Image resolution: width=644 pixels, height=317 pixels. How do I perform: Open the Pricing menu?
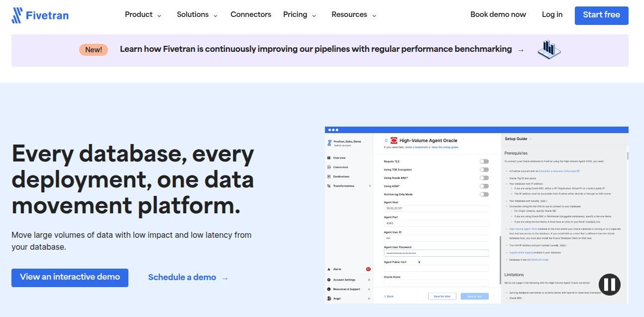pyautogui.click(x=295, y=14)
